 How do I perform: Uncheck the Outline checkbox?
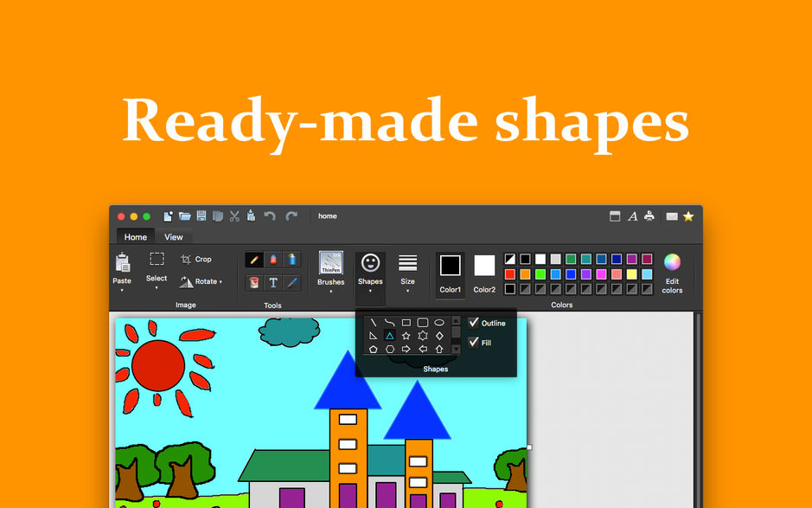pyautogui.click(x=474, y=323)
